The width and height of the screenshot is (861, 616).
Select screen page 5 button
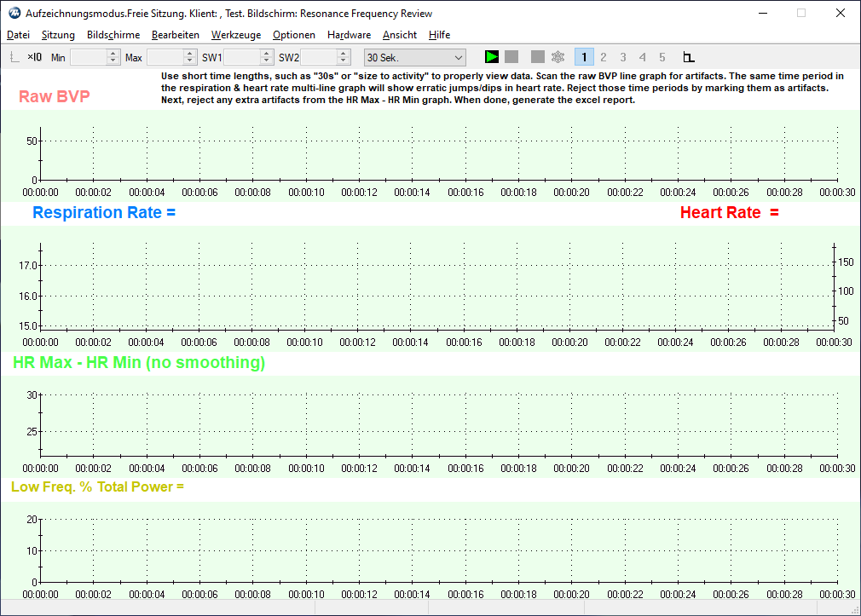click(662, 57)
